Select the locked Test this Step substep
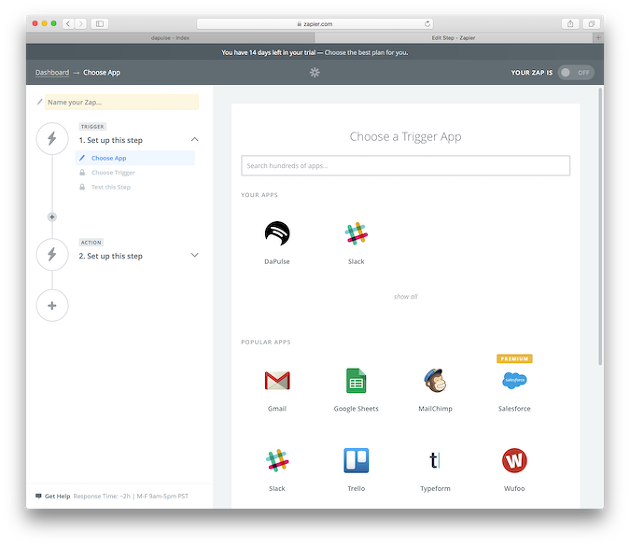The width and height of the screenshot is (630, 546). [111, 187]
